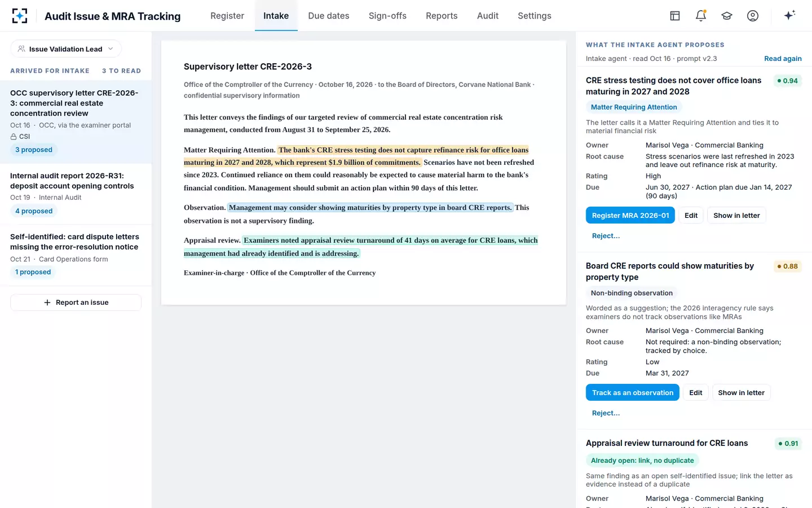The width and height of the screenshot is (812, 508).
Task: Click Register MRA 2026-01 button
Action: [x=630, y=216]
